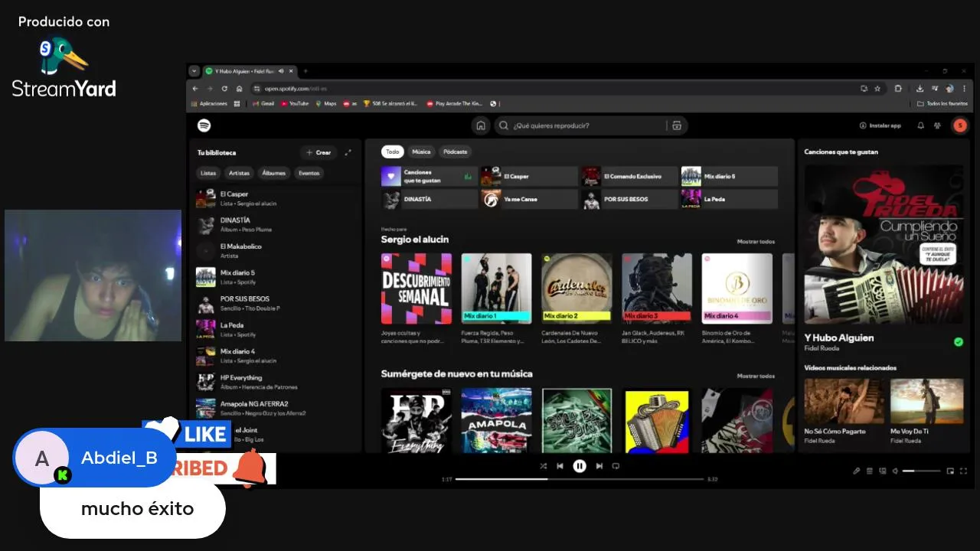The image size is (980, 551).
Task: Open El Makabelico artist in library
Action: 276,251
